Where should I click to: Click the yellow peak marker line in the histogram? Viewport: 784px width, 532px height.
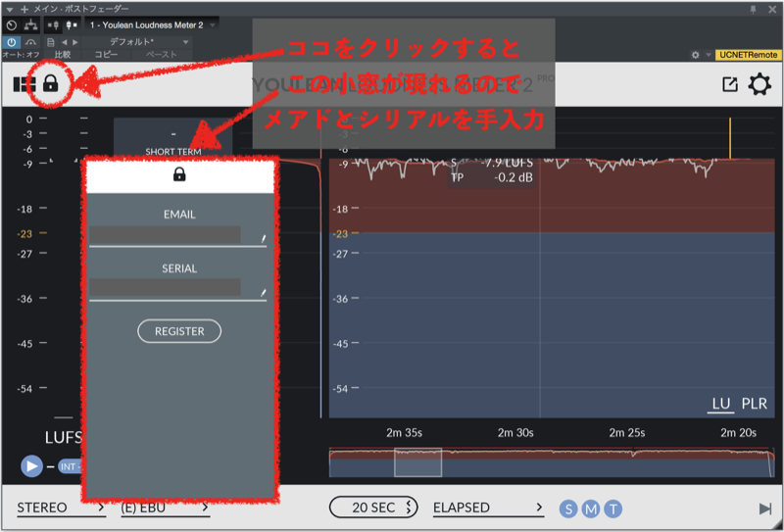730,138
